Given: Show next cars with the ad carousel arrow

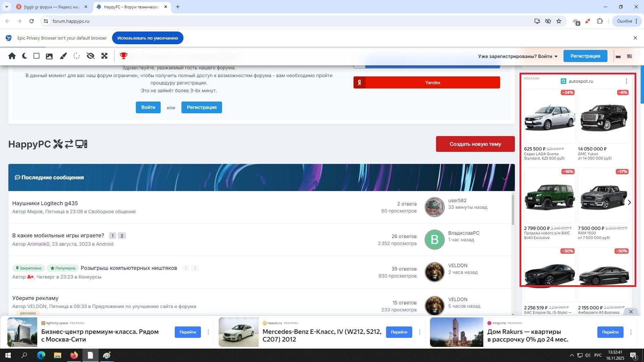Looking at the screenshot, I should (x=629, y=202).
